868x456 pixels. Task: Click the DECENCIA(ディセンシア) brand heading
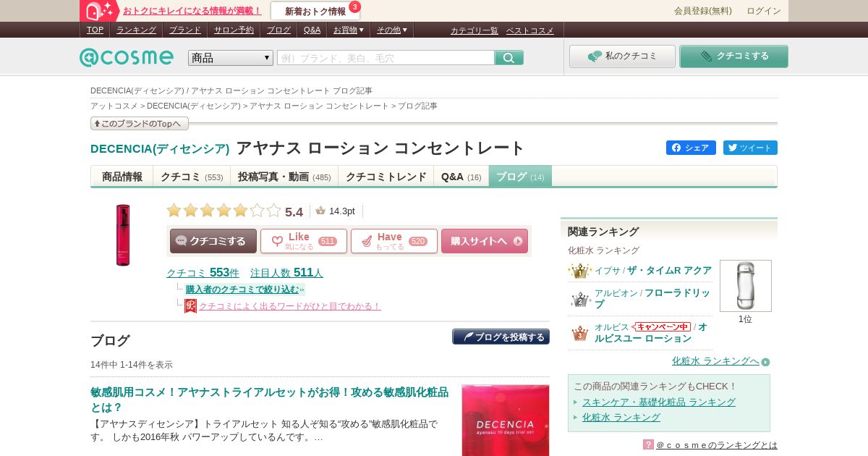click(x=160, y=148)
